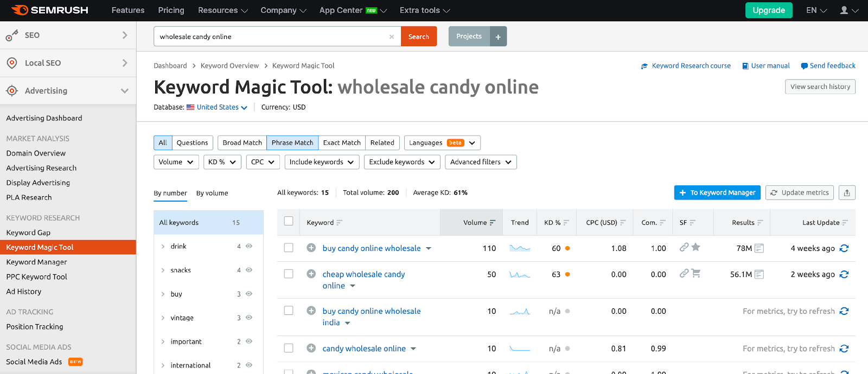Click View search history button

(x=820, y=87)
